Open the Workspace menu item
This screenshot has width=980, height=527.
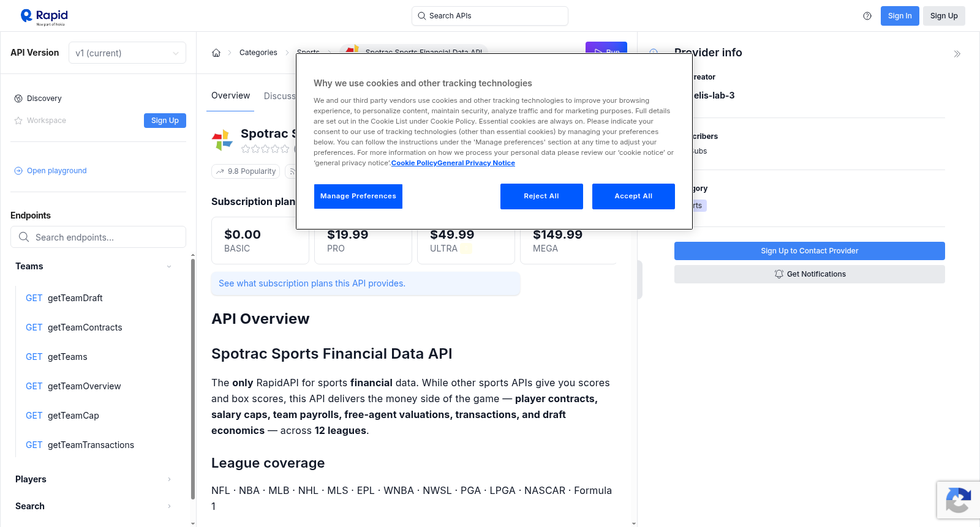point(47,121)
